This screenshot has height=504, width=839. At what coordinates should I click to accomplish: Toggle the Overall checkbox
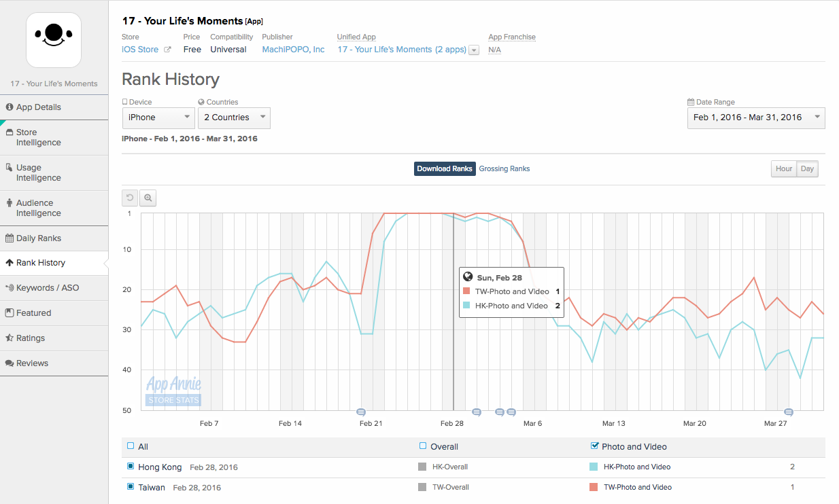pyautogui.click(x=423, y=446)
